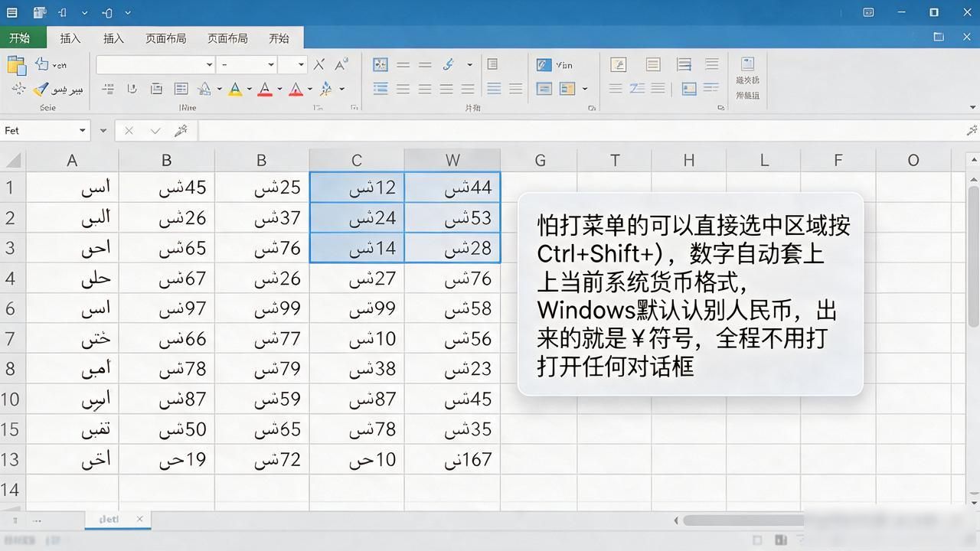Click the cell containing 53
Image resolution: width=980 pixels, height=551 pixels.
[452, 218]
